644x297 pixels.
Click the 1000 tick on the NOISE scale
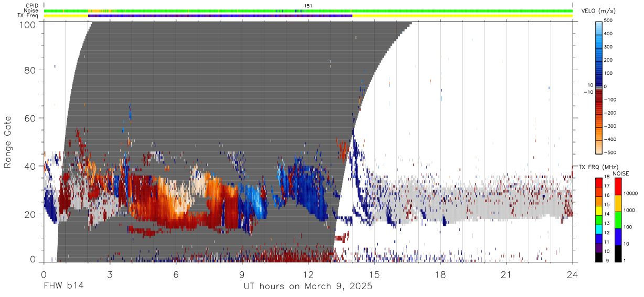629,210
